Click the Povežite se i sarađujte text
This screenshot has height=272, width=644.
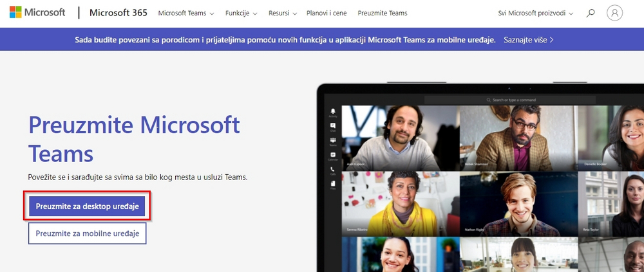click(138, 177)
